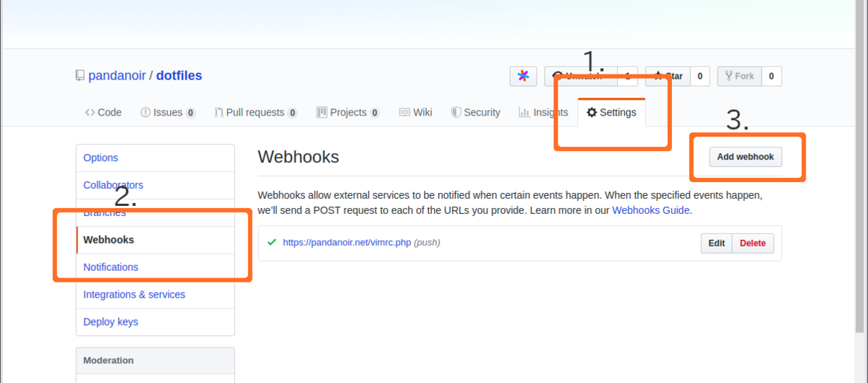Open the Security tab
Image resolution: width=868 pixels, height=383 pixels.
point(475,112)
